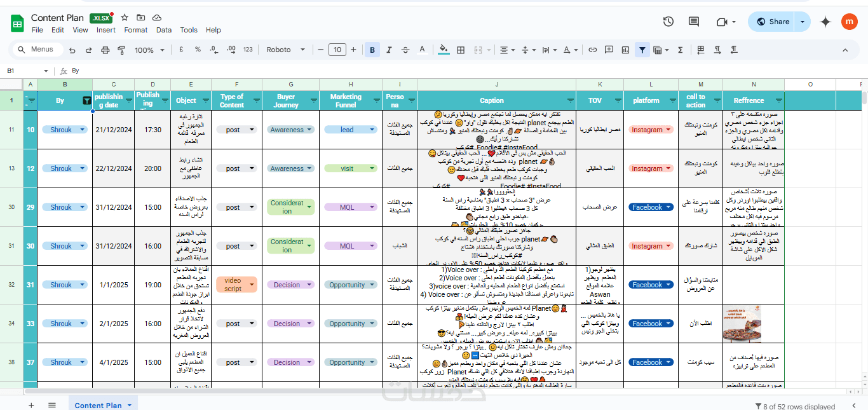
Task: Star the Content Plan document
Action: coord(125,18)
